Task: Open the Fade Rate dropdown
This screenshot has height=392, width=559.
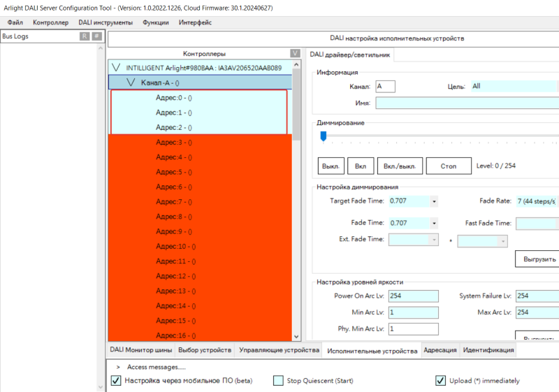Action: 536,201
